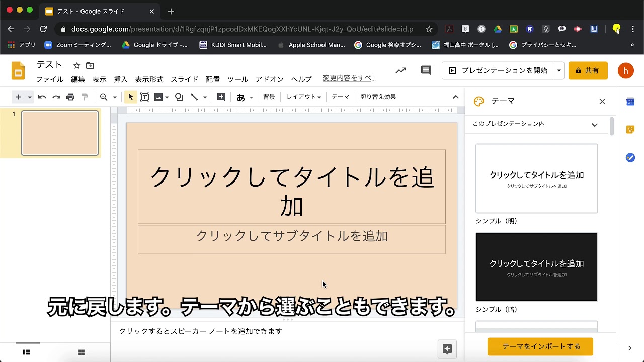The image size is (644, 362).
Task: Switch to filmstrip view icon
Action: (27, 352)
